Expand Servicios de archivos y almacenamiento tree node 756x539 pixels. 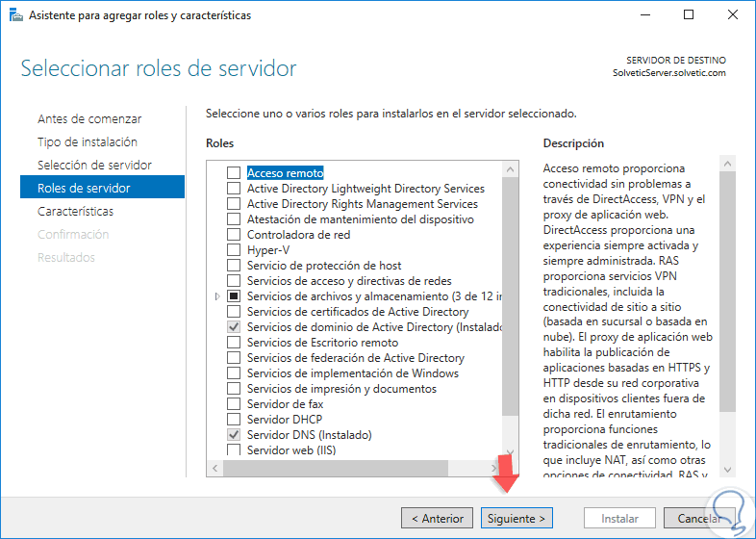point(217,296)
